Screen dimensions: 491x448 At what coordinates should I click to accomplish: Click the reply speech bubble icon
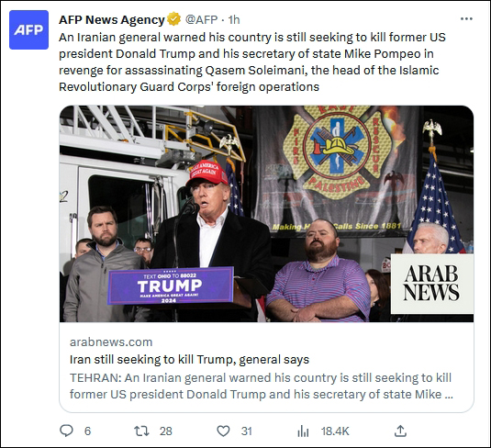point(66,431)
